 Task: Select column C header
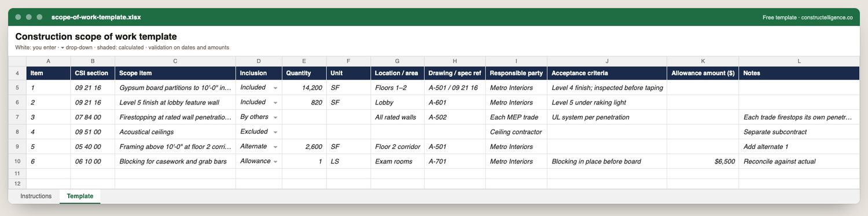coord(175,61)
